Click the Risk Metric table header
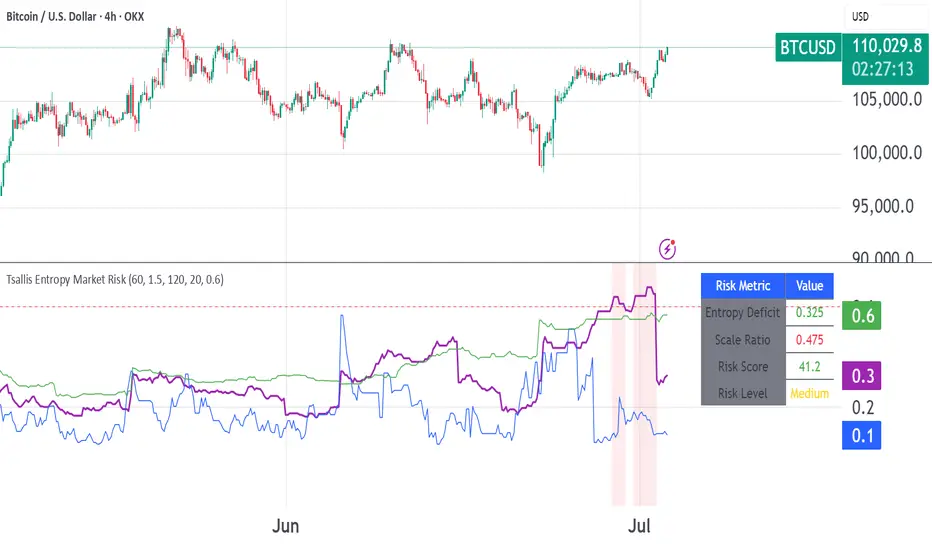 [x=743, y=285]
